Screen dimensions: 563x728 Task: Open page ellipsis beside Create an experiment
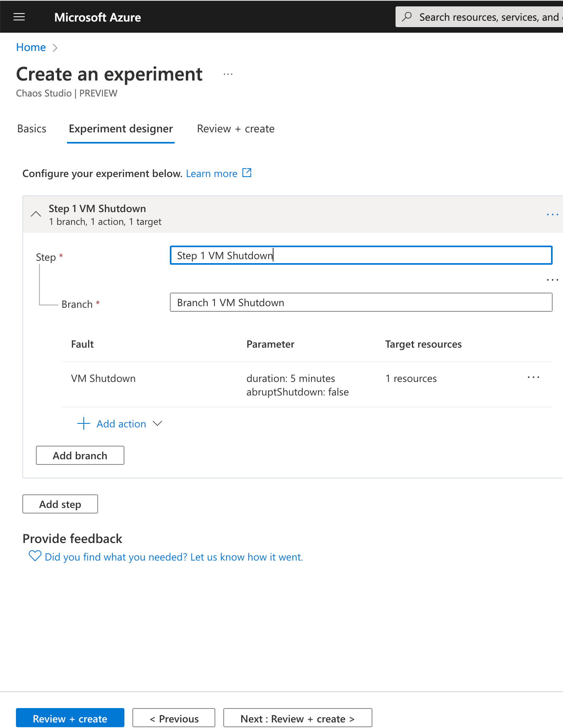click(x=228, y=75)
